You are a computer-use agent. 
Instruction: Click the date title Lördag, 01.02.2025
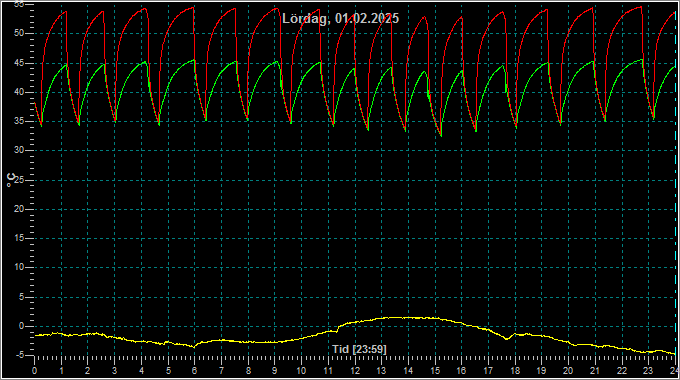pos(340,19)
